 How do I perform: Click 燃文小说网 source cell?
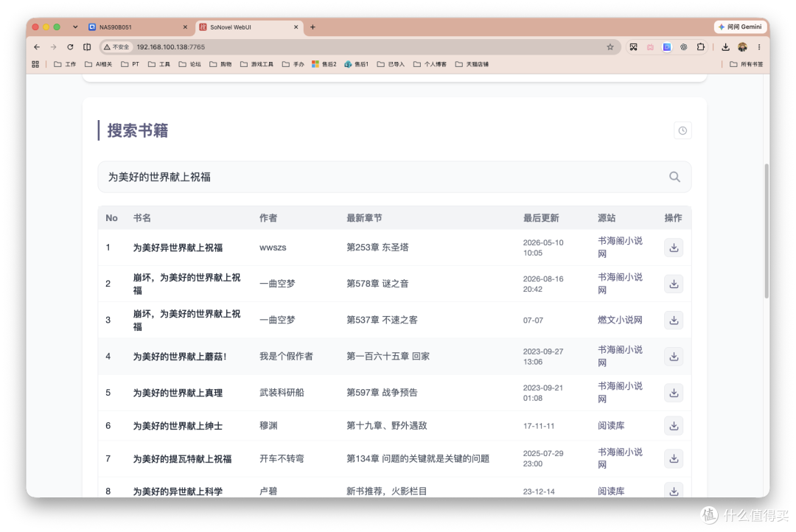[620, 320]
